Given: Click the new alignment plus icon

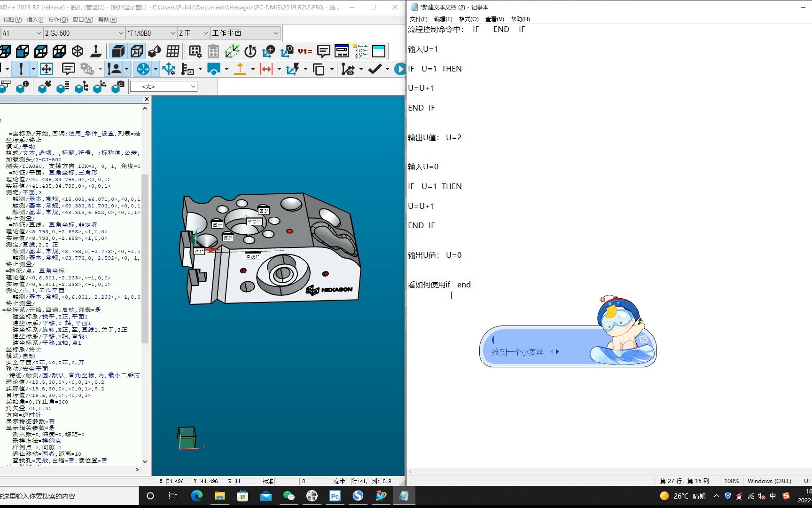Looking at the screenshot, I should click(x=268, y=51).
